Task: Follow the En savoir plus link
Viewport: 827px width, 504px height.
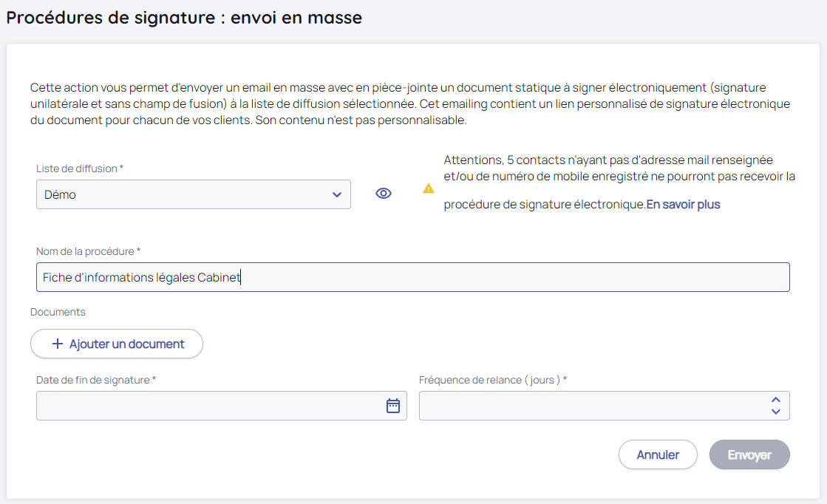Action: [683, 205]
